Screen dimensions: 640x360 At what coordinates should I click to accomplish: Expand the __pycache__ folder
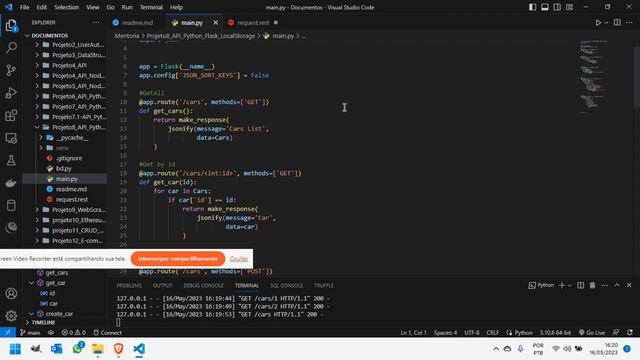pyautogui.click(x=41, y=138)
